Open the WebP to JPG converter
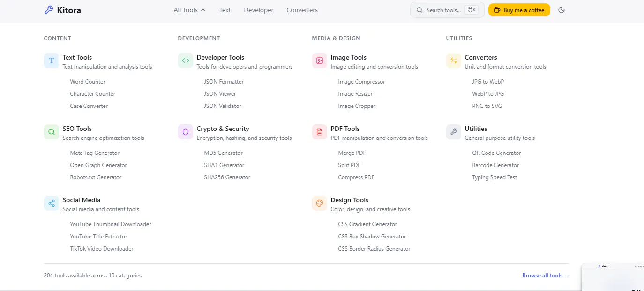The image size is (644, 291). pyautogui.click(x=488, y=94)
